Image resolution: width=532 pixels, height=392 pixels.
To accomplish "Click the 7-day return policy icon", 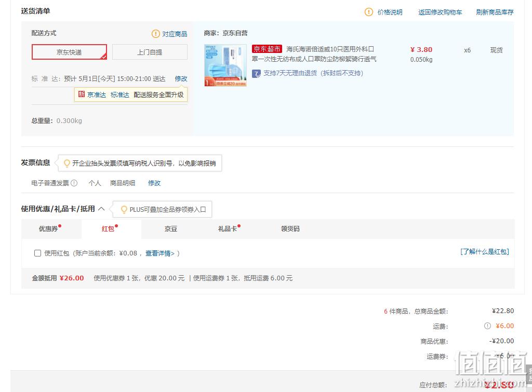I will click(x=256, y=73).
